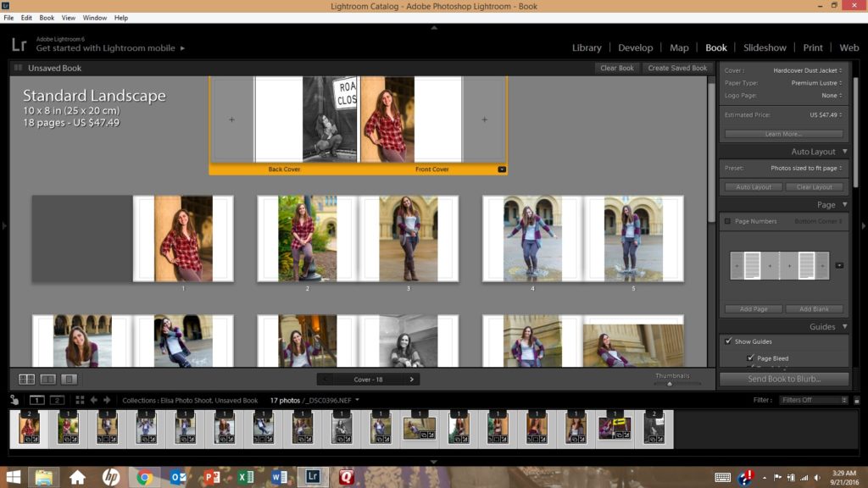Click Add Page button
Viewport: 868px width, 488px height.
[x=754, y=308]
